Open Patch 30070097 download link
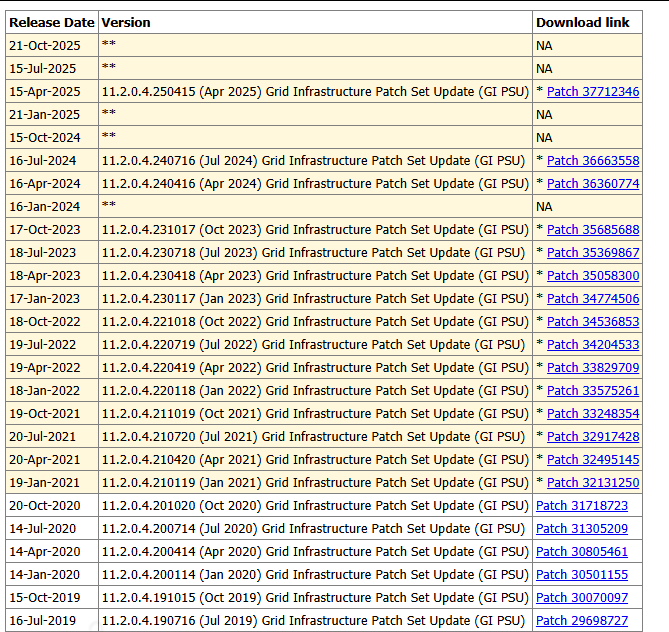This screenshot has height=632, width=669. pos(582,599)
